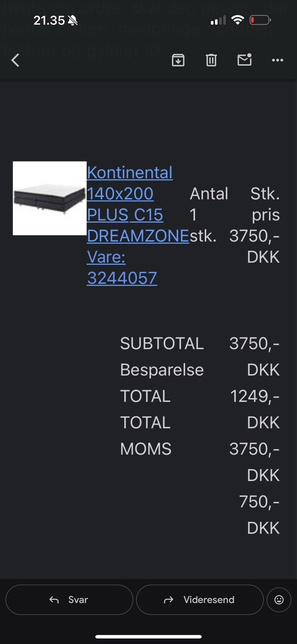Screen dimensions: 297x644
Task: Tap the Wi-Fi status icon
Action: 238,20
